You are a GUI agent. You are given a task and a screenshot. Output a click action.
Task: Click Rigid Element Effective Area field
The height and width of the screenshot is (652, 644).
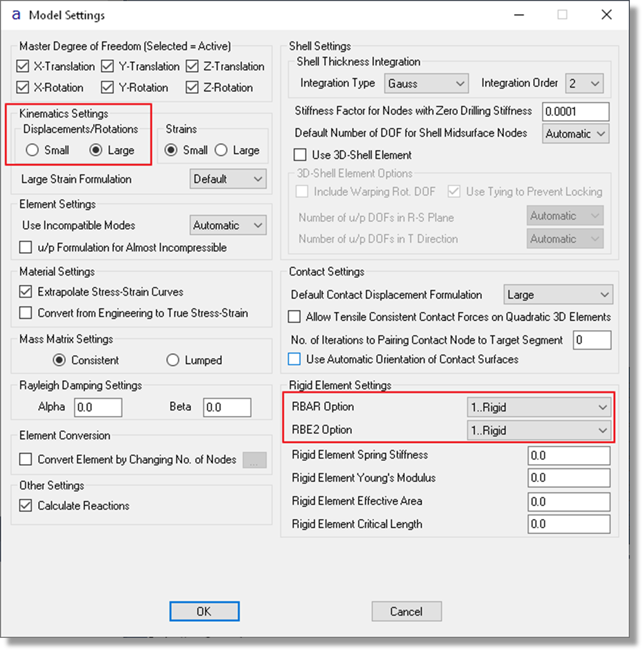click(x=569, y=502)
